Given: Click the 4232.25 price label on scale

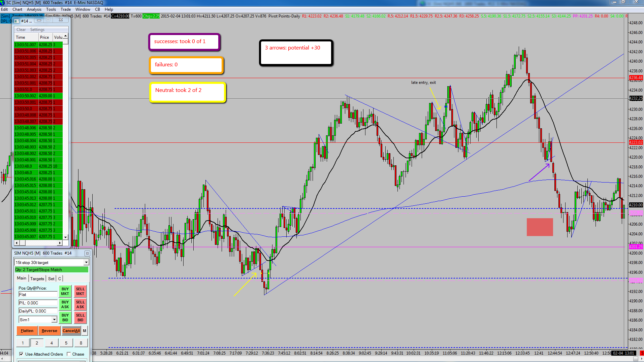Looking at the screenshot, I should [636, 98].
